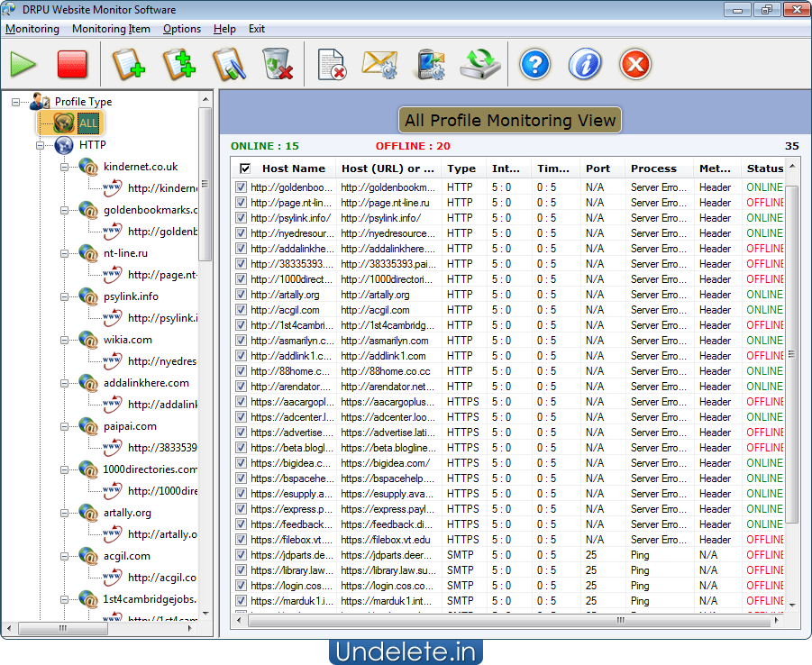
Task: Sort by the Type column header
Action: [x=461, y=169]
